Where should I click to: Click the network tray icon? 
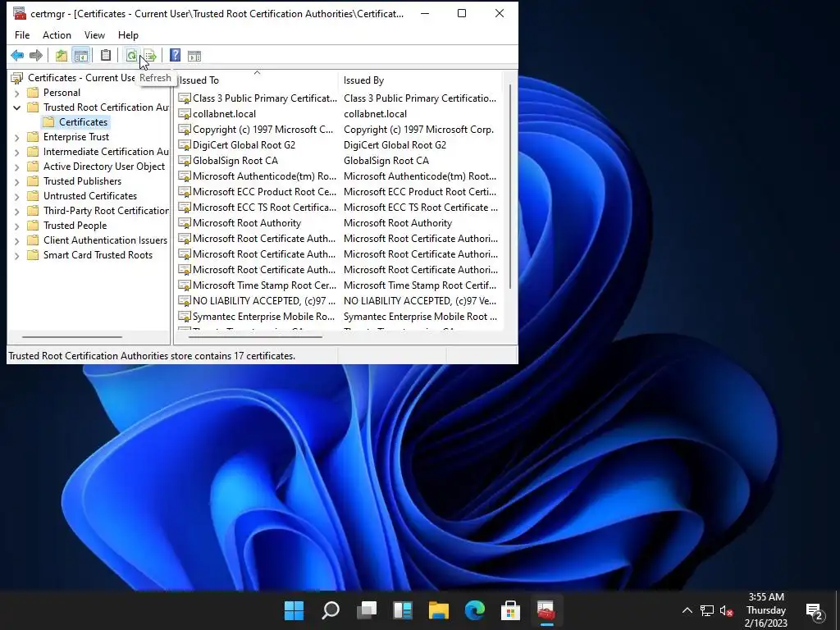point(706,610)
